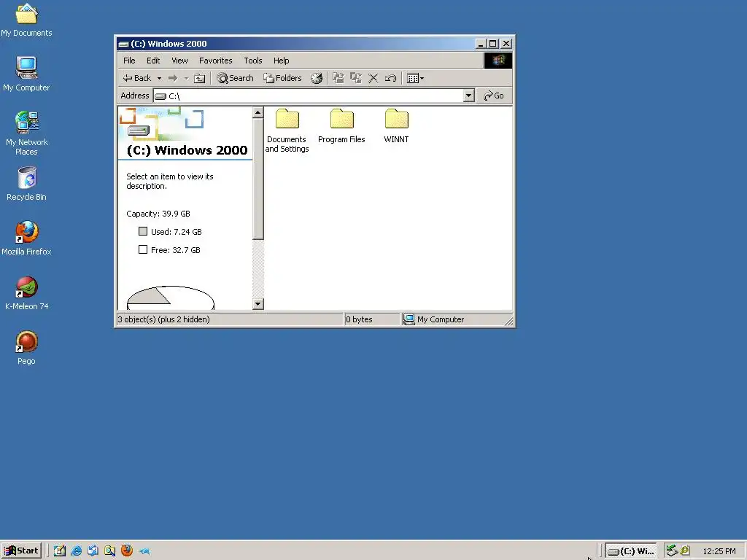Select the Program Files folder
Screen dimensions: 747x560
coord(341,127)
